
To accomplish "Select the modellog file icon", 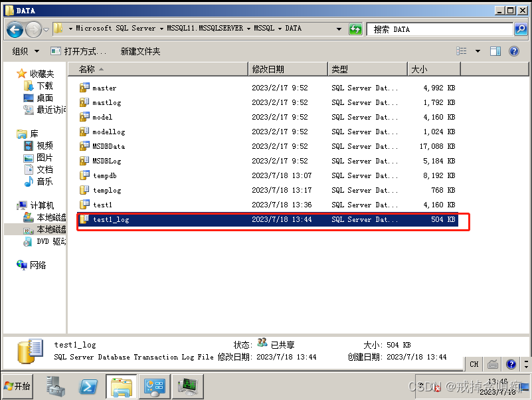I will point(85,132).
